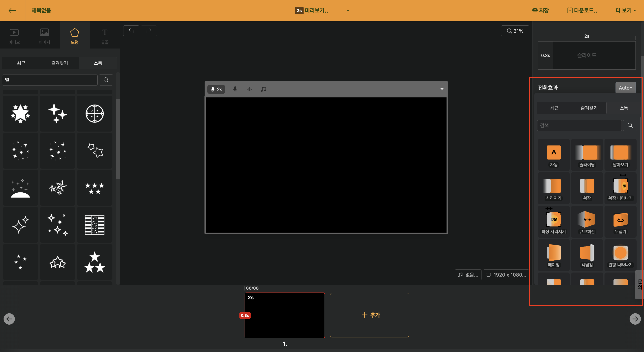Open the 즐겨찾기 tab in the shapes panel
Viewport: 644px width, 352px height.
pyautogui.click(x=59, y=63)
